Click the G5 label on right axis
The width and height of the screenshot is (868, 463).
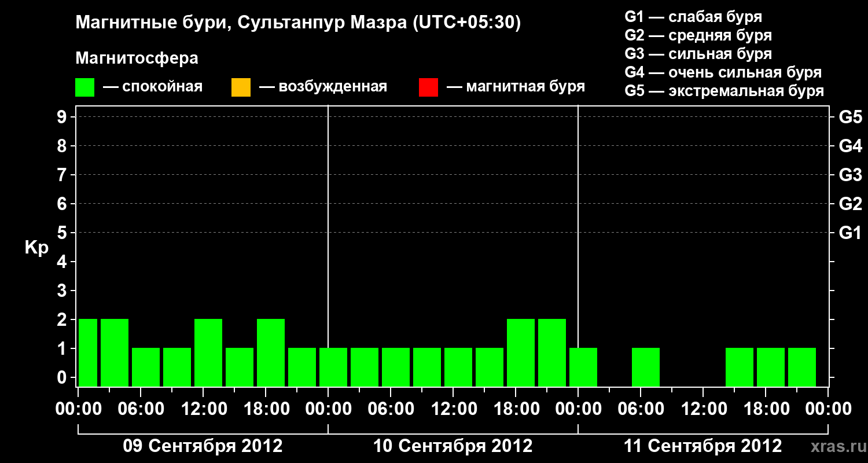click(850, 117)
